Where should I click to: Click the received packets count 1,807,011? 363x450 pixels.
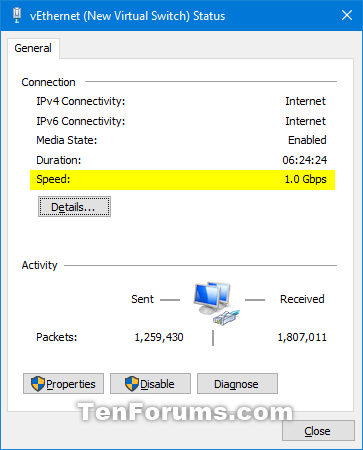tap(302, 337)
